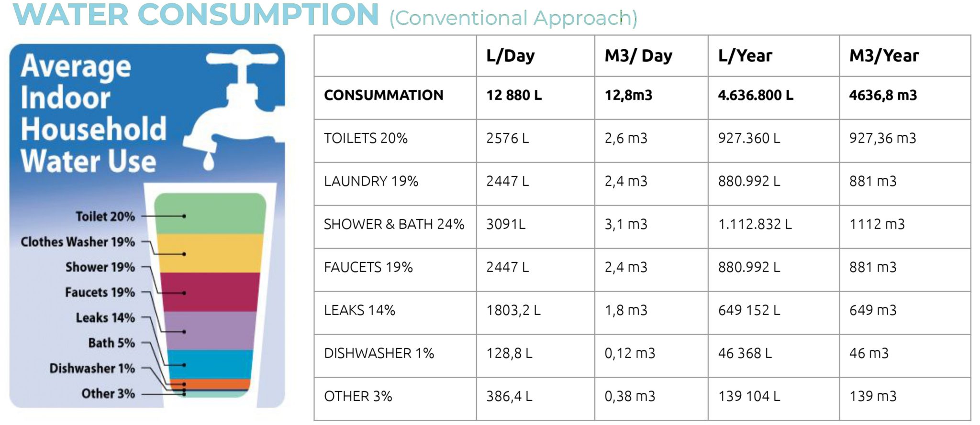
Task: Click the purple Faucets band in the glass
Action: coord(211,330)
